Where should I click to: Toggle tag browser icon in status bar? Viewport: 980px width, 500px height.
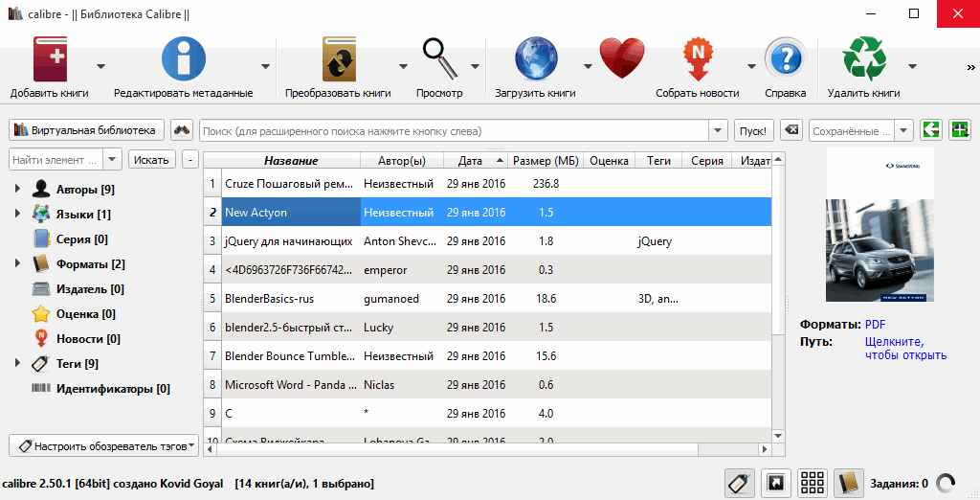coord(740,483)
